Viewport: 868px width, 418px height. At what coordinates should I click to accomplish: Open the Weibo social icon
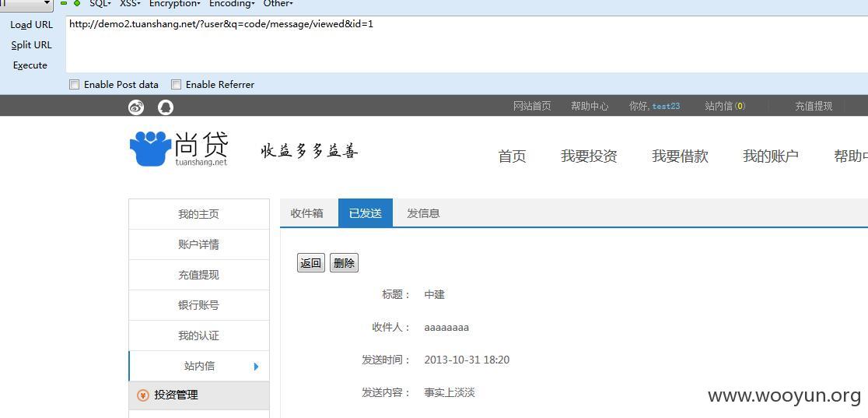click(136, 107)
